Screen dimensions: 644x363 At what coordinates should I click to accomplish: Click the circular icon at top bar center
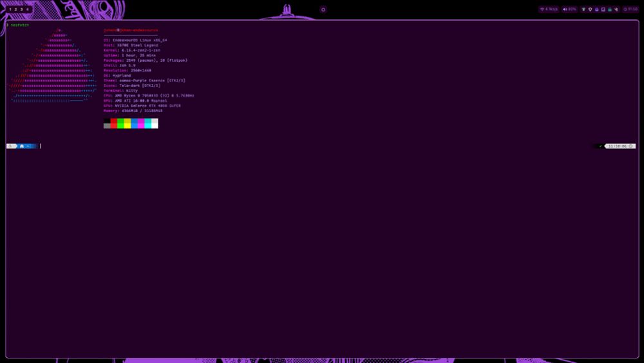323,10
